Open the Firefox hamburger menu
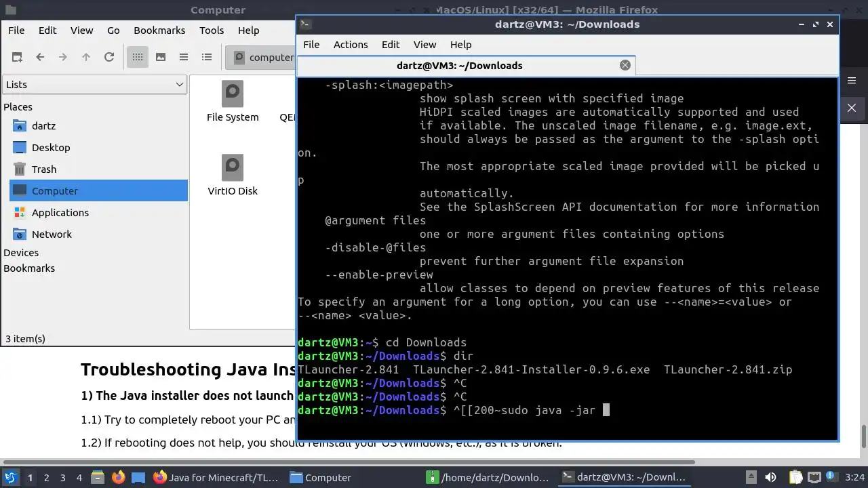 [x=852, y=81]
